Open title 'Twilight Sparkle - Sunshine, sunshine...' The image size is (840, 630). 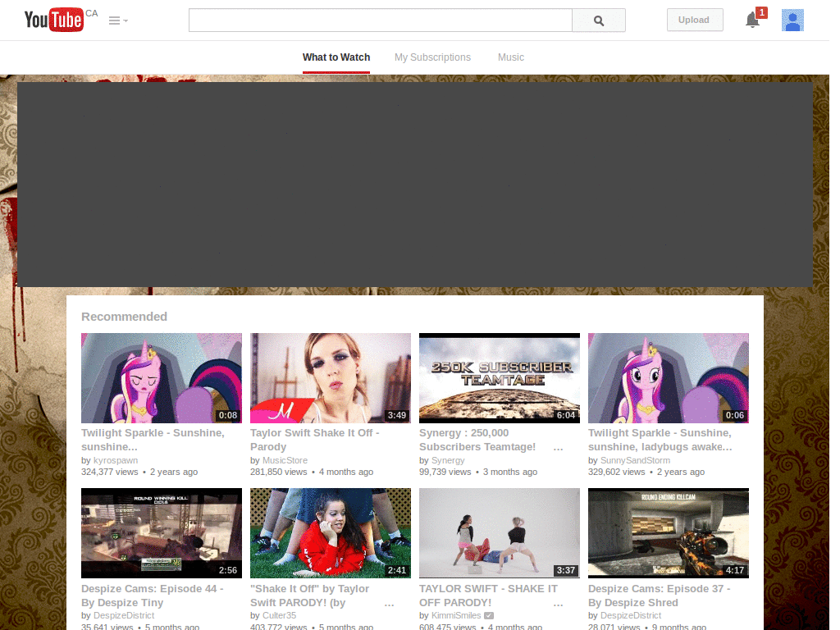tap(153, 440)
